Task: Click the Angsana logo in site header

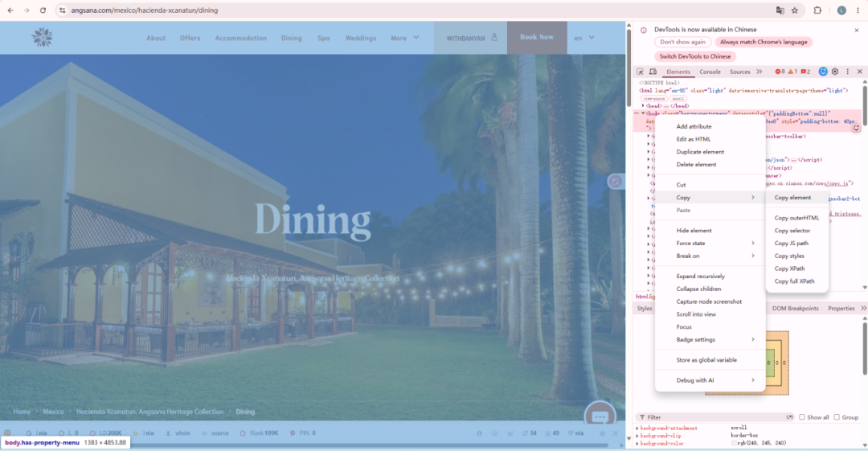Action: pyautogui.click(x=42, y=37)
